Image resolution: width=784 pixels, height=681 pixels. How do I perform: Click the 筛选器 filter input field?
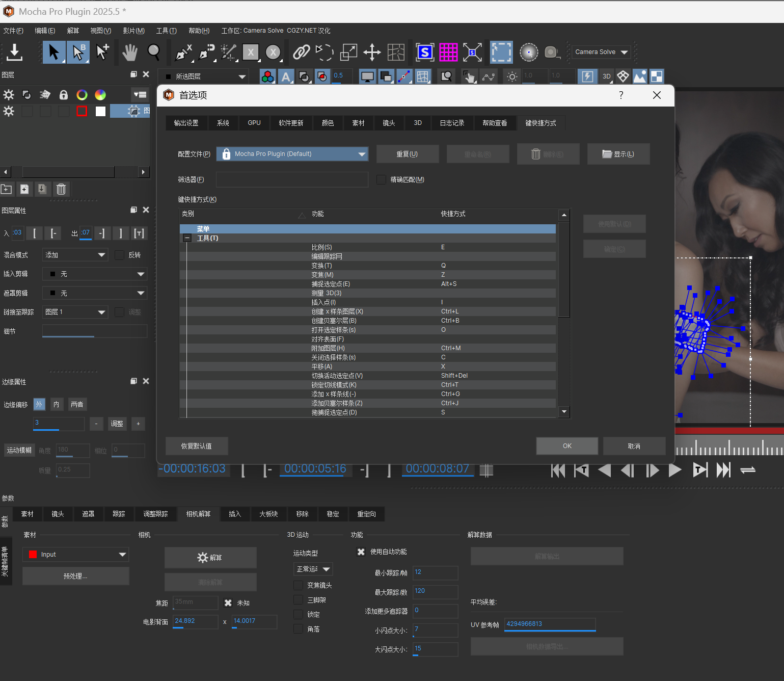tap(292, 179)
